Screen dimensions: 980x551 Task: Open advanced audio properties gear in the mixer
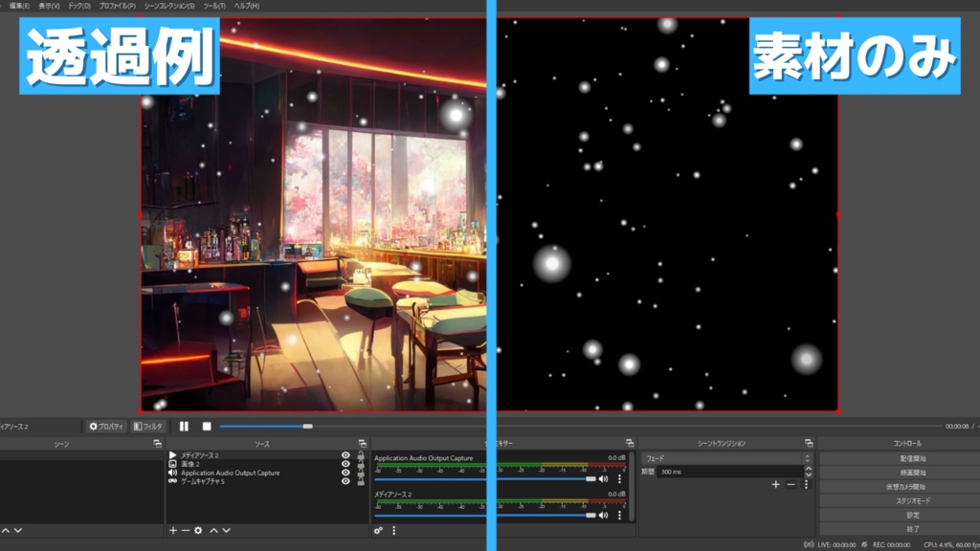pyautogui.click(x=378, y=531)
